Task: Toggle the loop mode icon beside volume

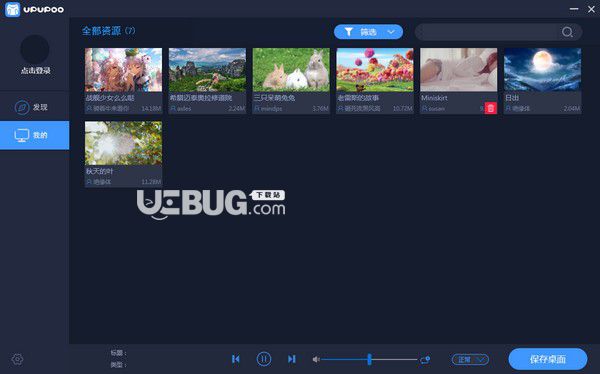Action: coord(425,359)
